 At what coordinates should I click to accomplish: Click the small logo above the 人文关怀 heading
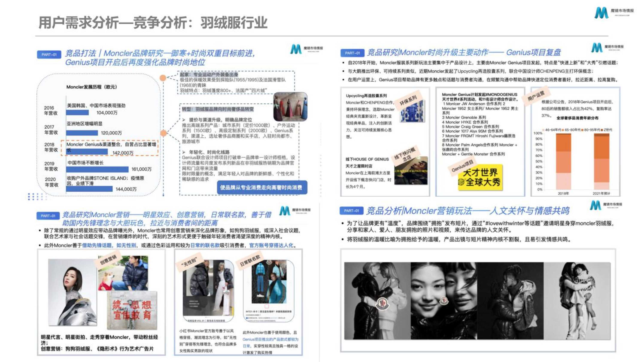point(606,205)
